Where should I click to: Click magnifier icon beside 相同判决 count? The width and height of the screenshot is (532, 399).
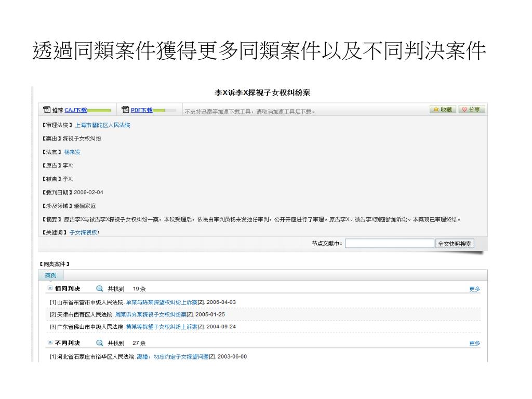[99, 289]
